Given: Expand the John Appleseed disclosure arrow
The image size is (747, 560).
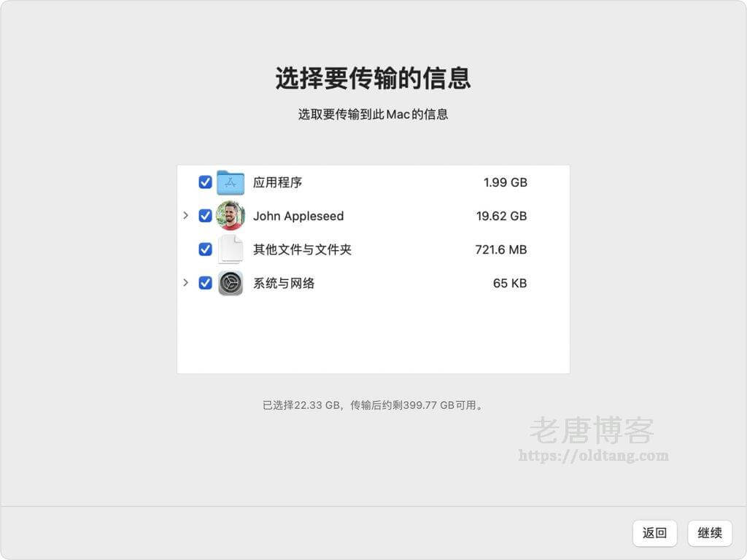Looking at the screenshot, I should coord(186,216).
